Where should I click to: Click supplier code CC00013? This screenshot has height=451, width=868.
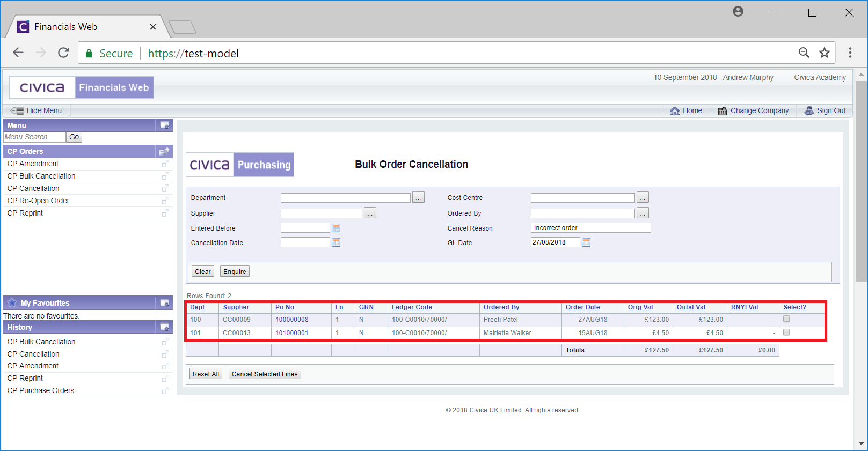coord(237,333)
